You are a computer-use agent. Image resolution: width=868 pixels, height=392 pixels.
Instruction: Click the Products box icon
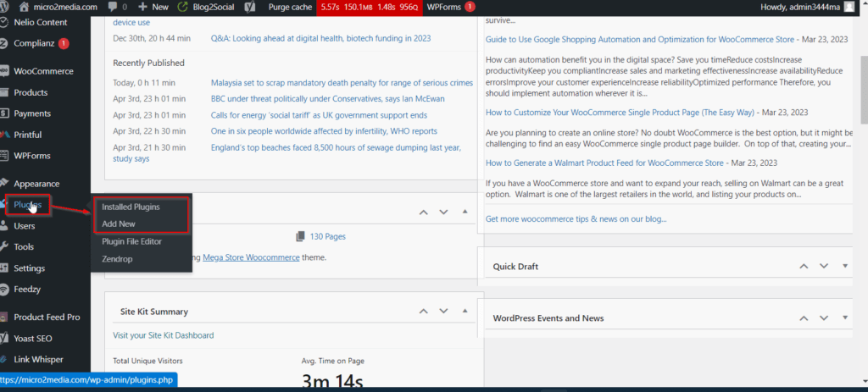4,92
